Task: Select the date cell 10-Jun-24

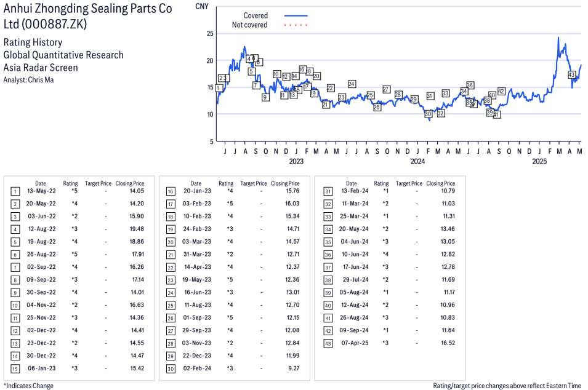Action: tap(355, 255)
